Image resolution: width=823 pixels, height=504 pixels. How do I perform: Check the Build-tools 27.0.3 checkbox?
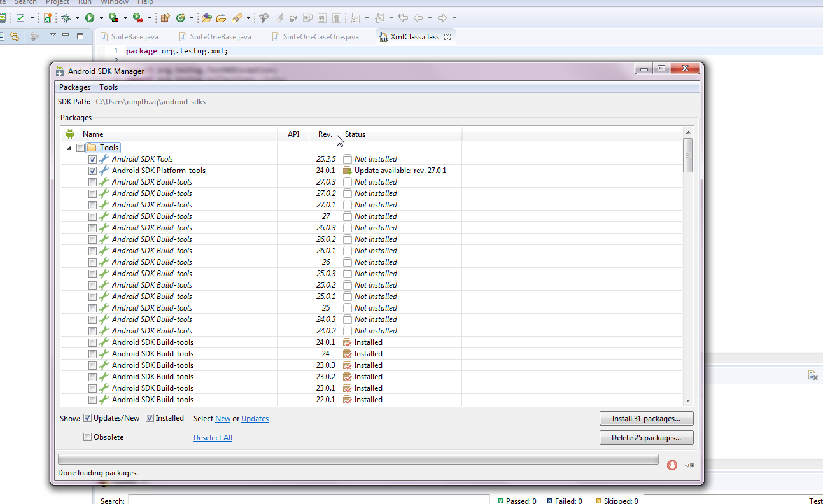pyautogui.click(x=93, y=182)
